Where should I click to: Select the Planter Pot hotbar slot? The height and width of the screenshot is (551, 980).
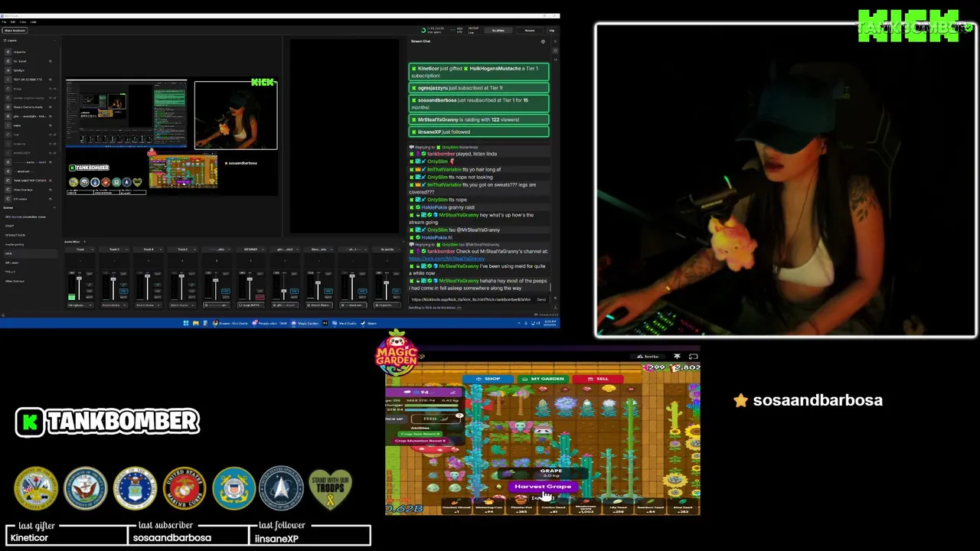click(x=521, y=506)
